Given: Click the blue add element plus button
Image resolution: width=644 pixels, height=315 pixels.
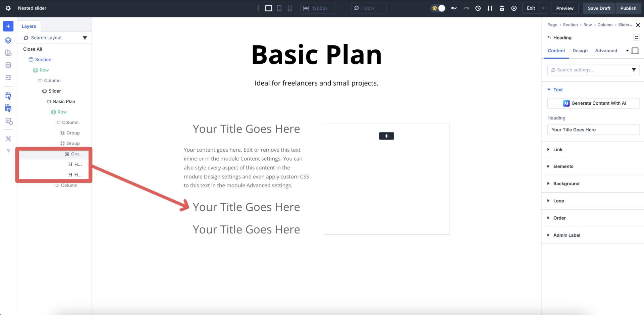Looking at the screenshot, I should (8, 26).
